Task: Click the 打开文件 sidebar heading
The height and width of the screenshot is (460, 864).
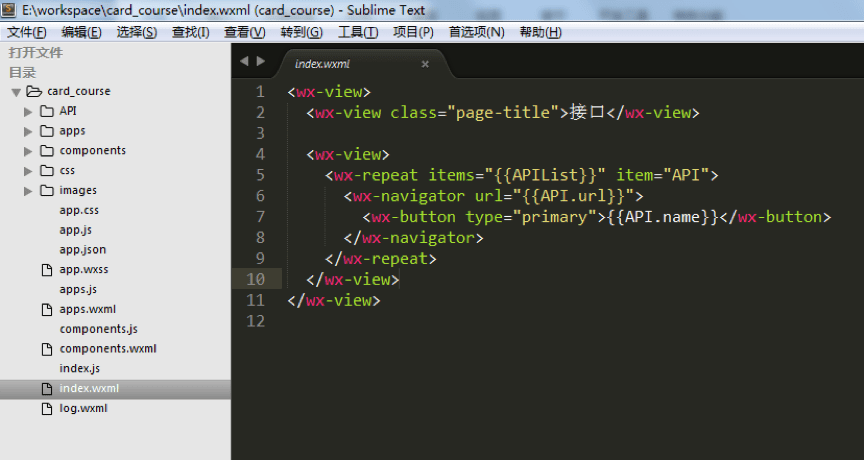Action: point(36,53)
